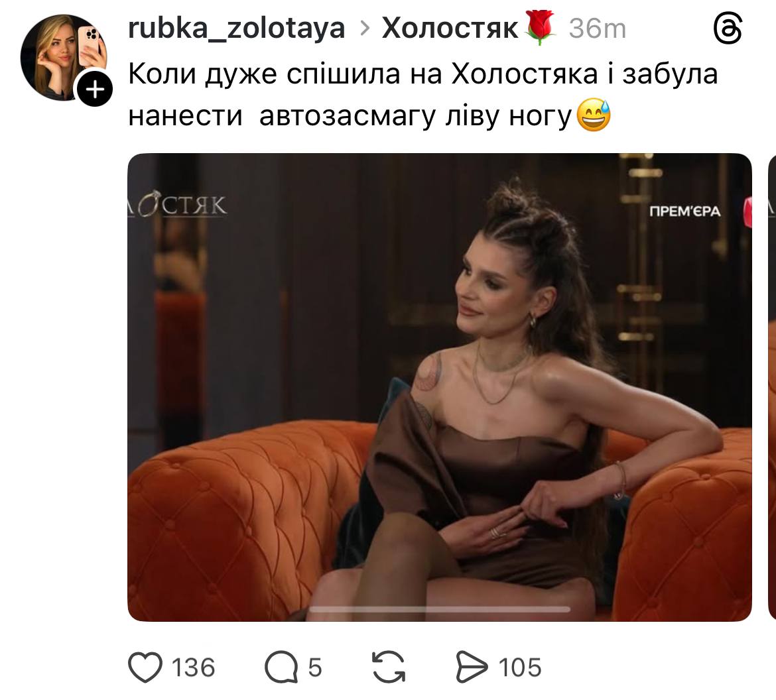The image size is (776, 700).
Task: Open comments via speech bubble icon
Action: coord(281,667)
